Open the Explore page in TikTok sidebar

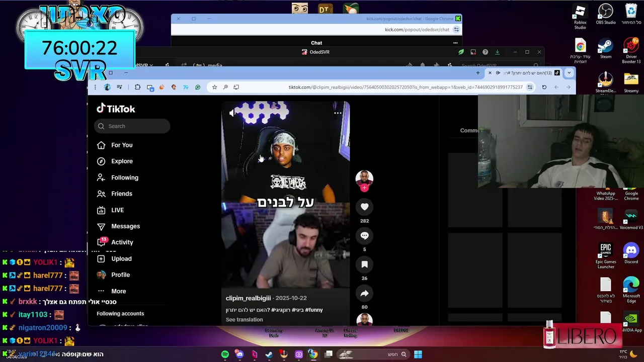(x=115, y=161)
